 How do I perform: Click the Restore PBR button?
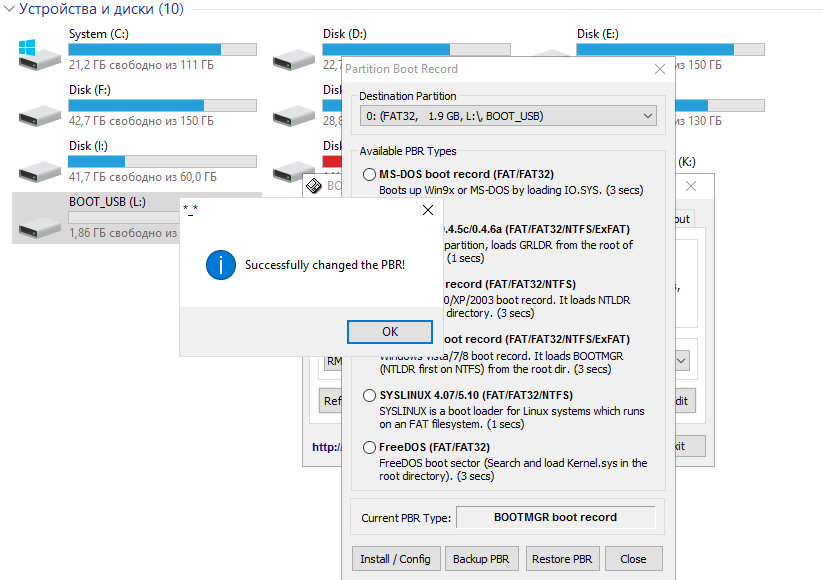[561, 559]
